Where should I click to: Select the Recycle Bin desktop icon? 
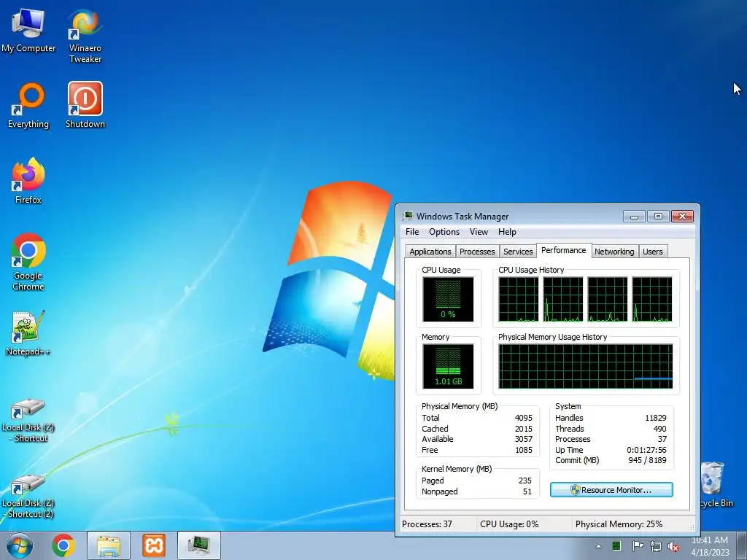coord(716,484)
